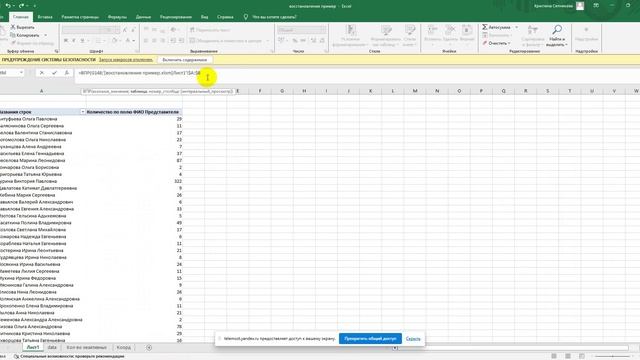Click the blue screen-sharing stop button
The height and width of the screenshot is (360, 640).
pos(370,338)
